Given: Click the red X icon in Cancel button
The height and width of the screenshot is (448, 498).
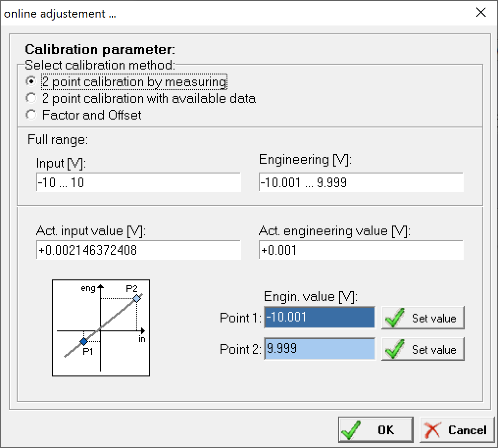Looking at the screenshot, I should (432, 429).
